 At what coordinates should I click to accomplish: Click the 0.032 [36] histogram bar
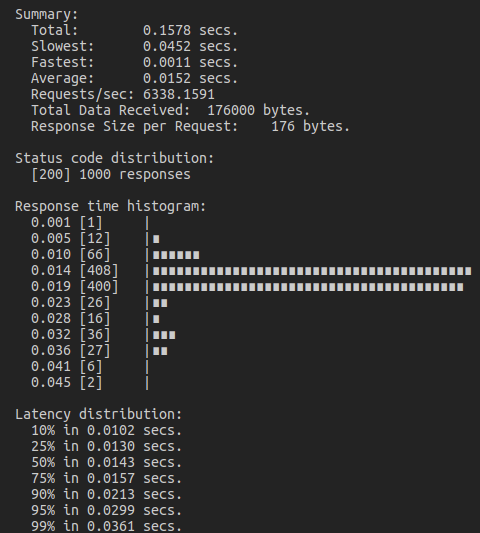164,335
